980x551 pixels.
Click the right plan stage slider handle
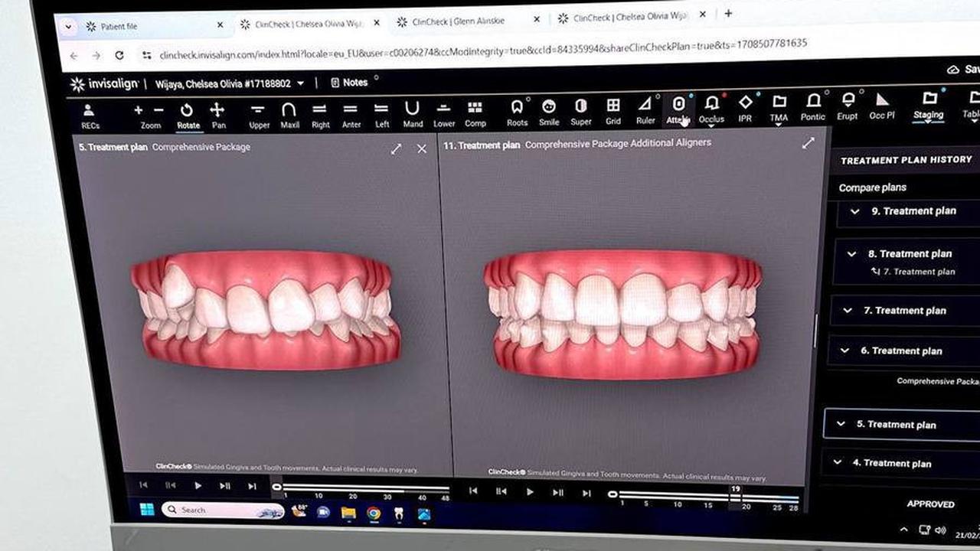pos(612,494)
